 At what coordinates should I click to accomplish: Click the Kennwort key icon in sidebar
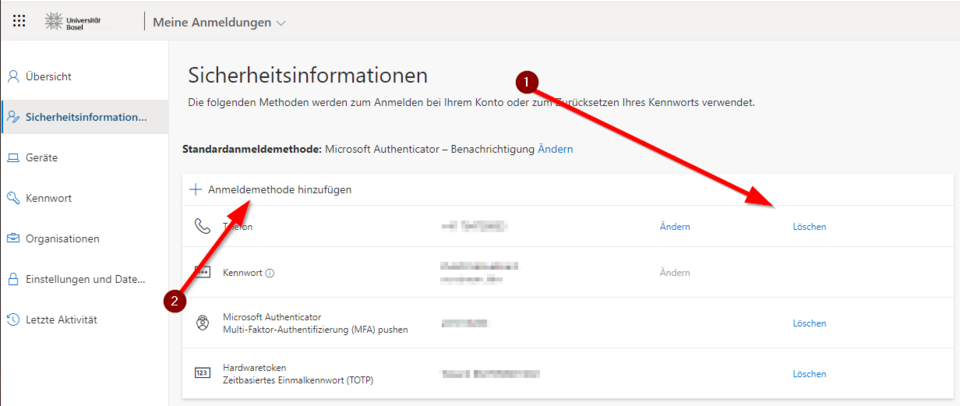click(14, 198)
